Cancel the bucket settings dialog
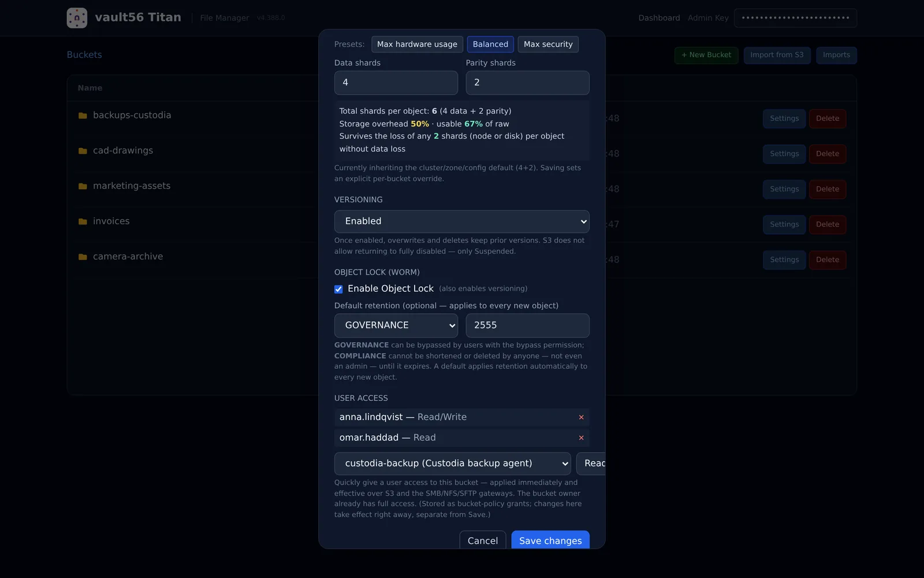The width and height of the screenshot is (924, 578). point(483,540)
